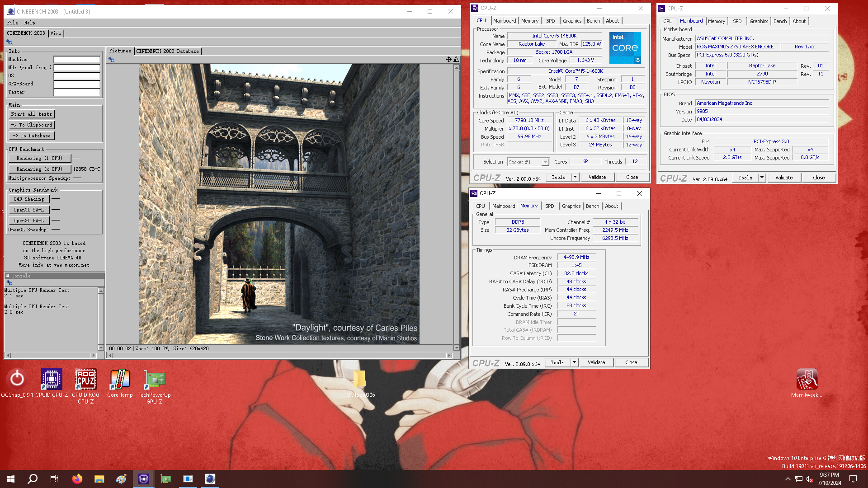Screen dimensions: 868x488
Task: Open Tools dropdown arrow in Memory window
Action: tap(574, 362)
